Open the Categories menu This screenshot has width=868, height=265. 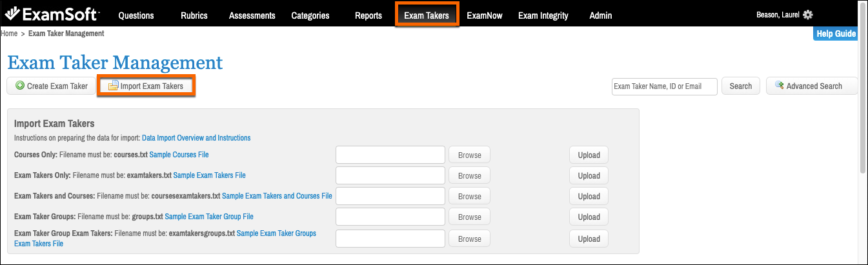tap(310, 15)
